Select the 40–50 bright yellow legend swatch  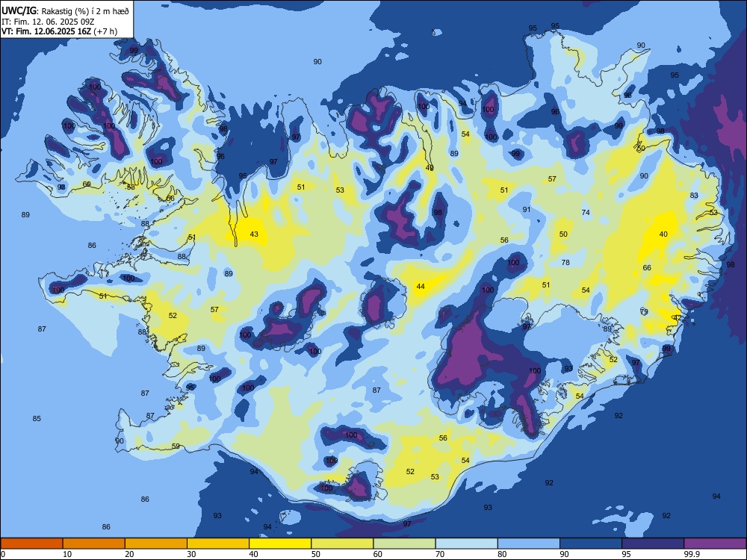tap(280, 544)
